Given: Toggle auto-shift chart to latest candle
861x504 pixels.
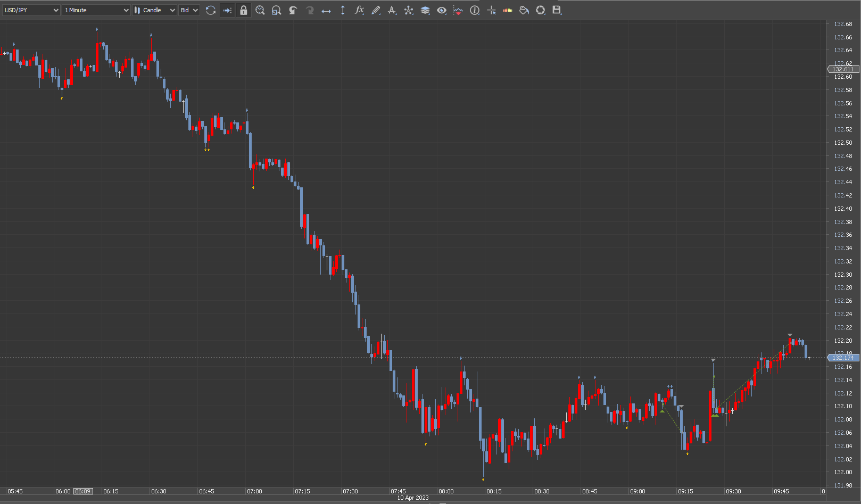Looking at the screenshot, I should pos(227,10).
